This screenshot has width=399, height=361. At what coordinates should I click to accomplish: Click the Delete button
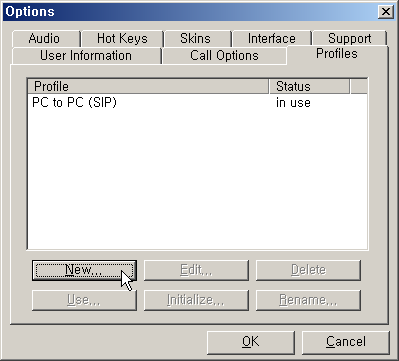308,270
